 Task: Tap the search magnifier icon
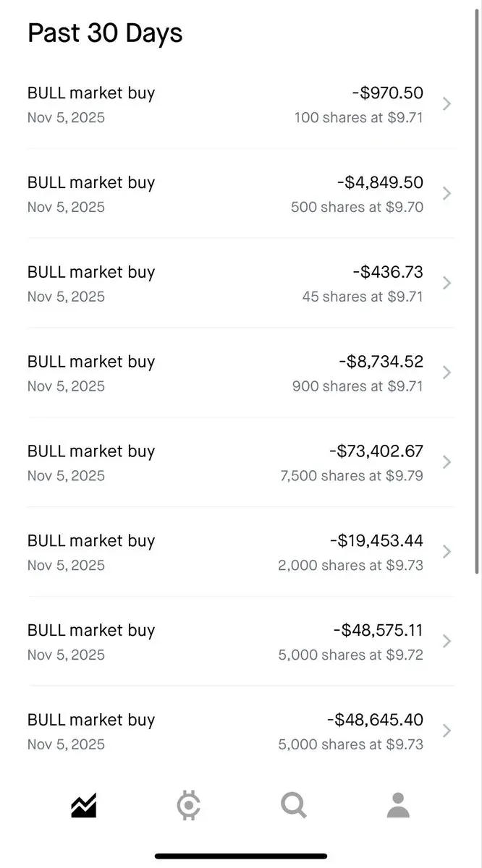[x=294, y=804]
